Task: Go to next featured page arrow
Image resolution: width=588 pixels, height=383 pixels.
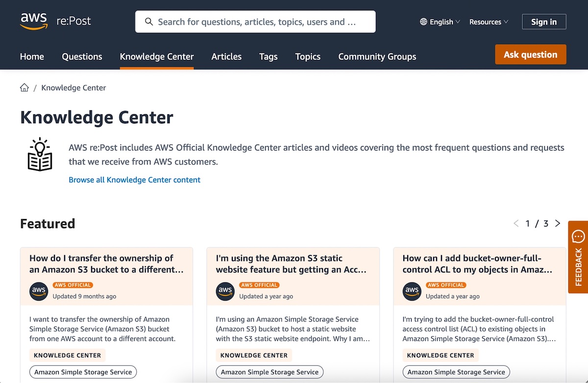Action: point(558,224)
